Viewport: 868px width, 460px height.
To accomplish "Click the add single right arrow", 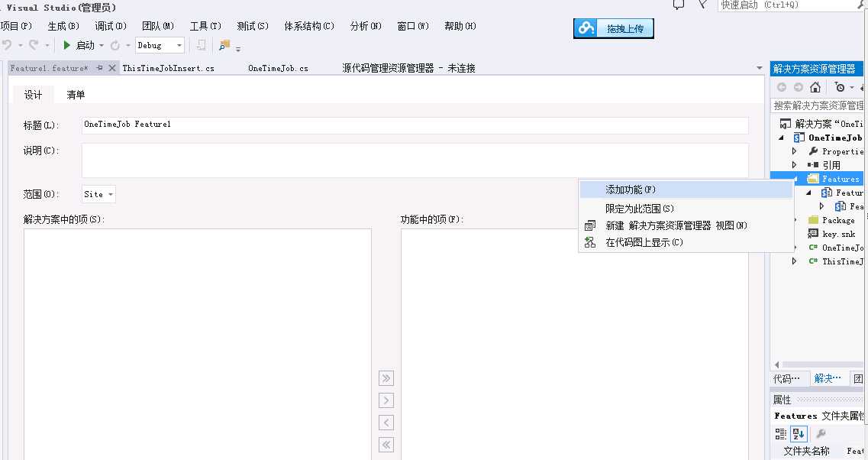I will tap(386, 400).
